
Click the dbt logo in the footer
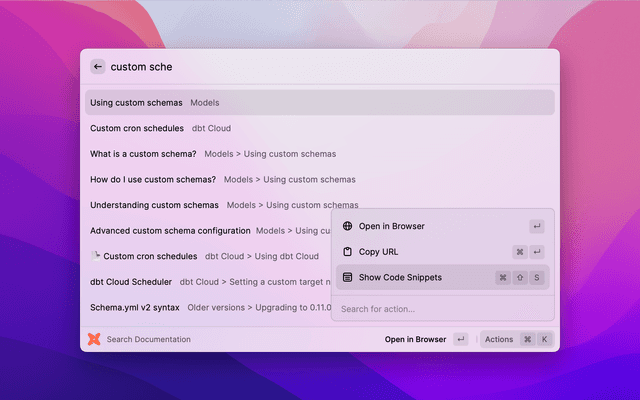(93, 339)
